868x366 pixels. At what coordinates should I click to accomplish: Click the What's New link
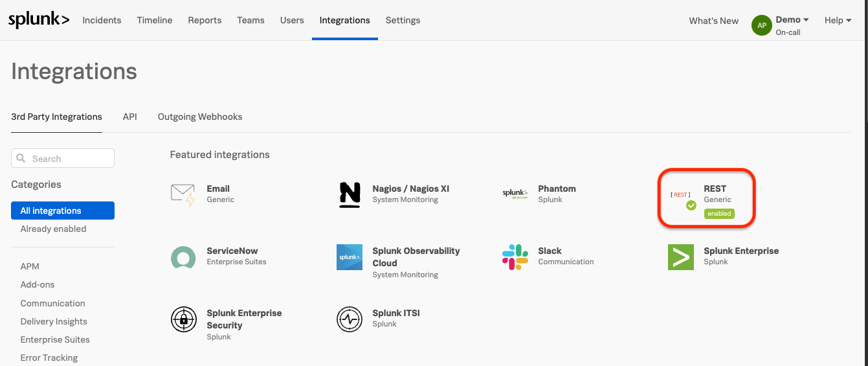point(713,21)
